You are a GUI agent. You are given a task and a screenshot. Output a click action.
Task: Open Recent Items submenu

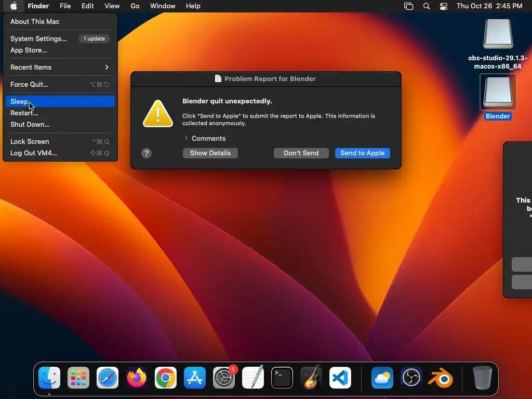coord(60,67)
